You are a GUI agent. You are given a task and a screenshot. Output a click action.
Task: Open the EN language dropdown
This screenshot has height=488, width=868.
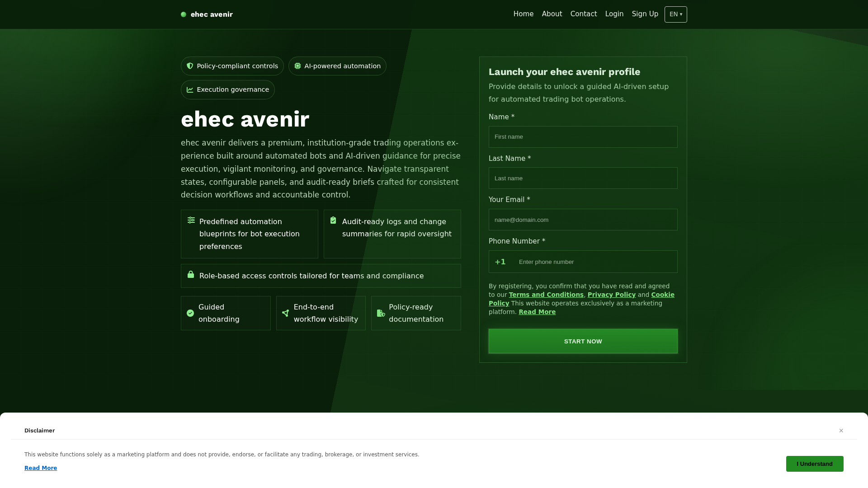[x=676, y=14]
